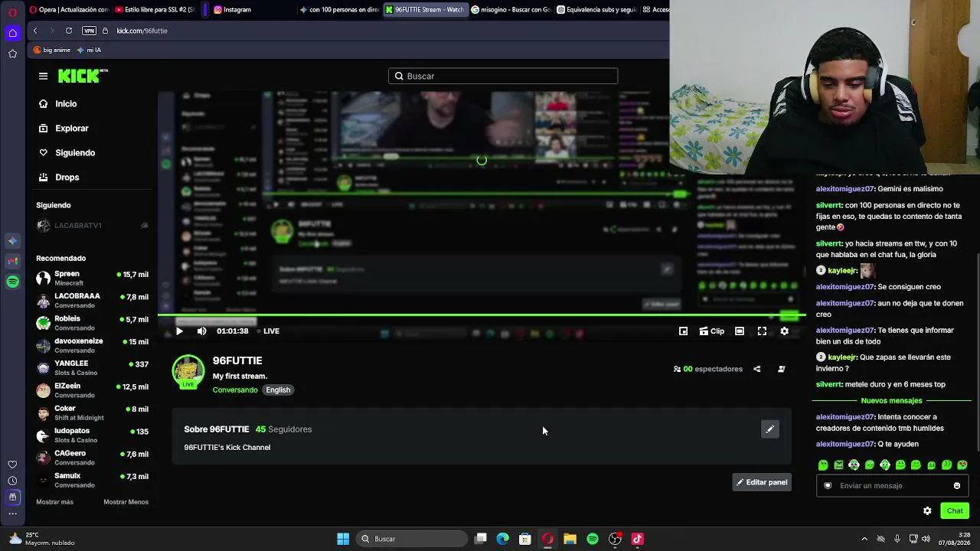Image resolution: width=980 pixels, height=551 pixels.
Task: Edit the Sobre 96FUTTIE panel with pencil
Action: point(770,429)
